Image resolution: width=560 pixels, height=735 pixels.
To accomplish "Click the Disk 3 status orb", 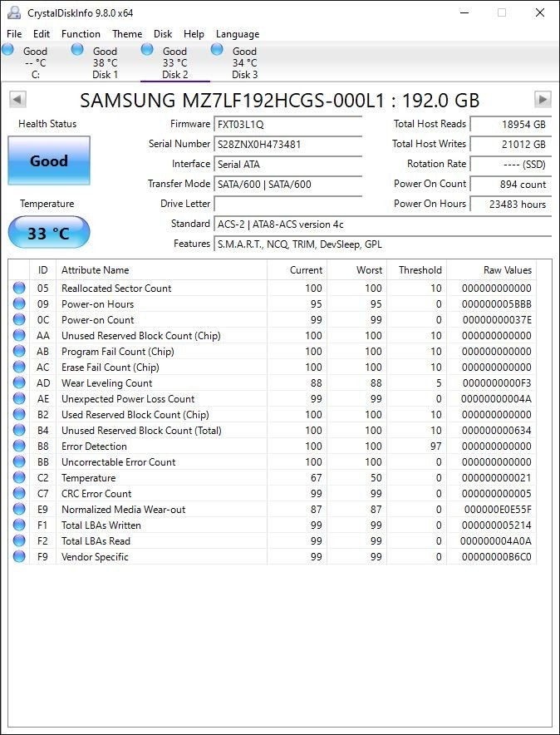I will tap(217, 49).
